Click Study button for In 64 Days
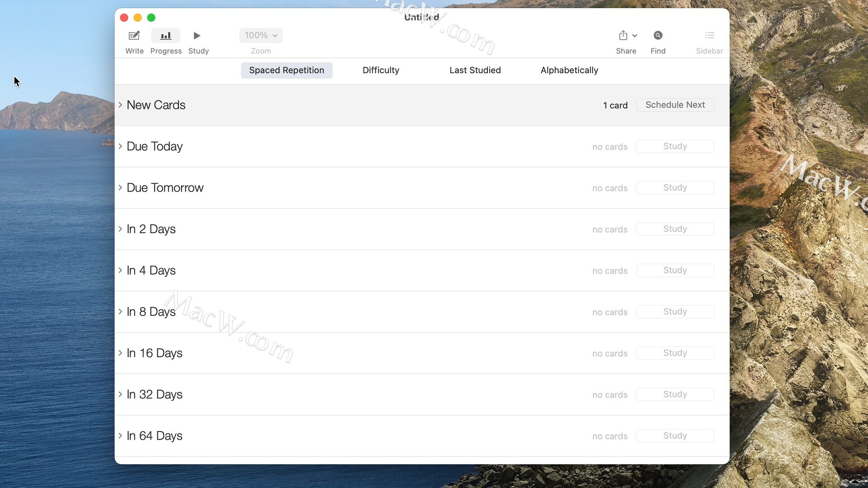868x488 pixels. 675,436
